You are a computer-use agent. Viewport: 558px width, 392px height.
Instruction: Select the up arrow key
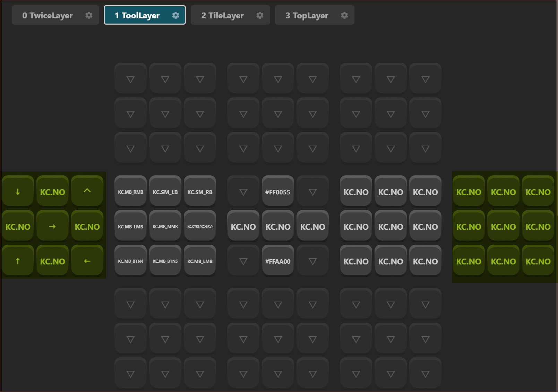[x=18, y=261]
